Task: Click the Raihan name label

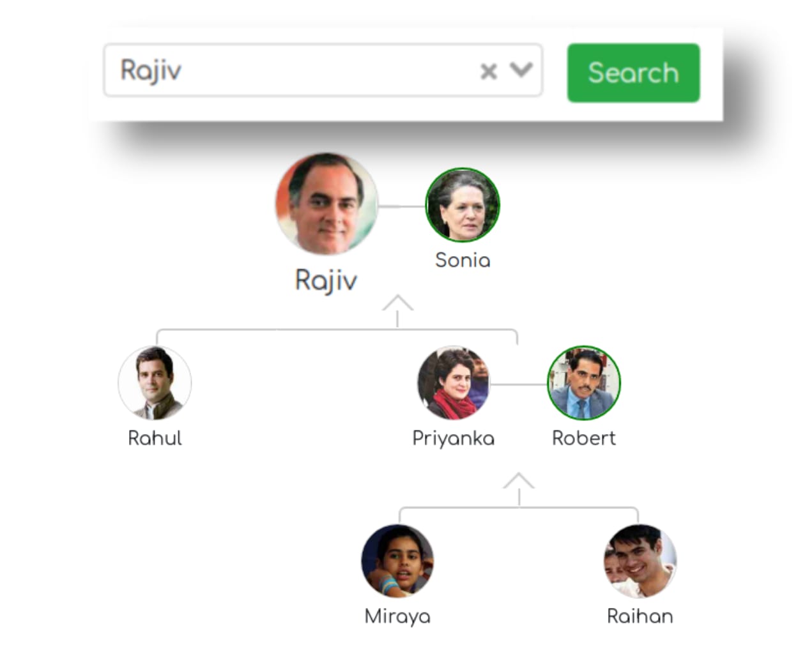Action: [x=640, y=616]
